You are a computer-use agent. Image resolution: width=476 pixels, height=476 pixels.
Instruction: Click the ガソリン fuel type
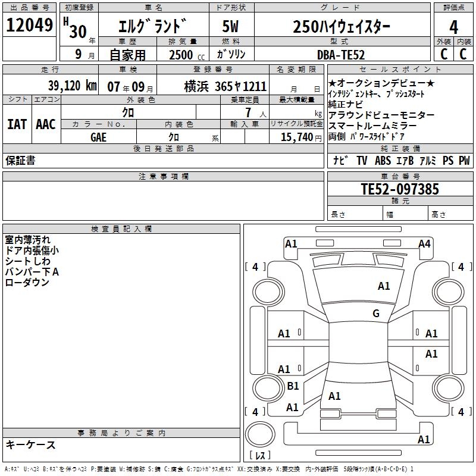click(231, 54)
